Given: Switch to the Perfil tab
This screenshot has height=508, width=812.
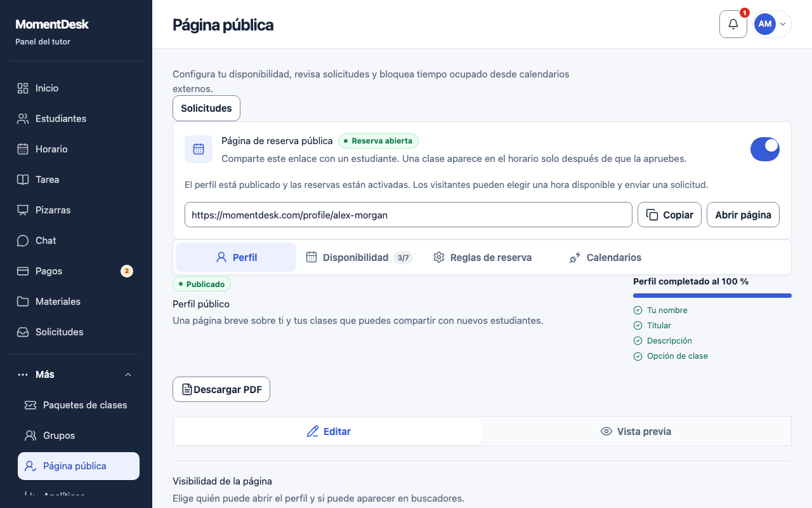Looking at the screenshot, I should (236, 257).
